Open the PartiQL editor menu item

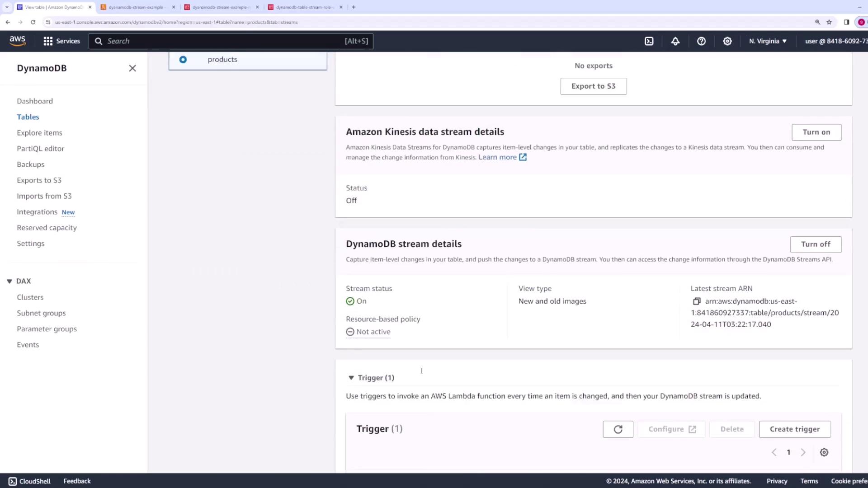click(x=40, y=149)
